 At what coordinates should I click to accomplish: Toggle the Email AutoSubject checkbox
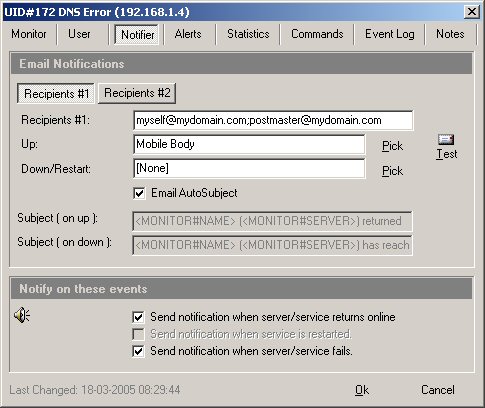(139, 193)
